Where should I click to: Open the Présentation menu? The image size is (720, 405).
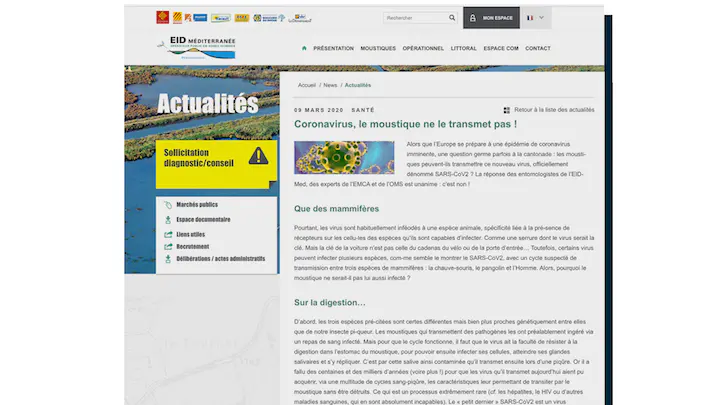pos(333,48)
